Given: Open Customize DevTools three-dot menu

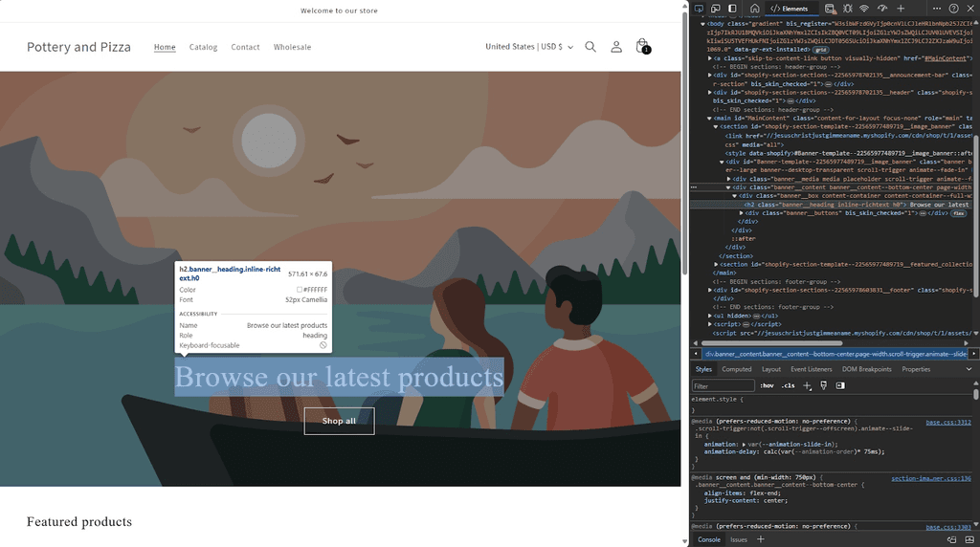Looking at the screenshot, I should [x=936, y=9].
